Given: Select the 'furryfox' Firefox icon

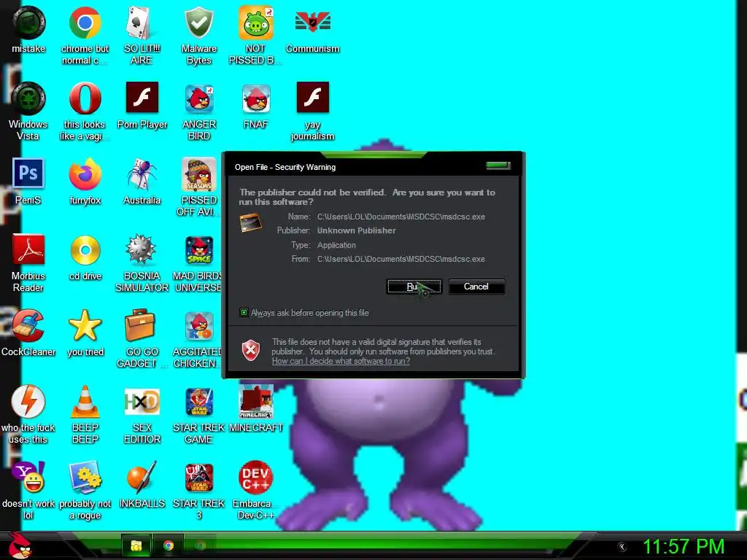Looking at the screenshot, I should (85, 174).
